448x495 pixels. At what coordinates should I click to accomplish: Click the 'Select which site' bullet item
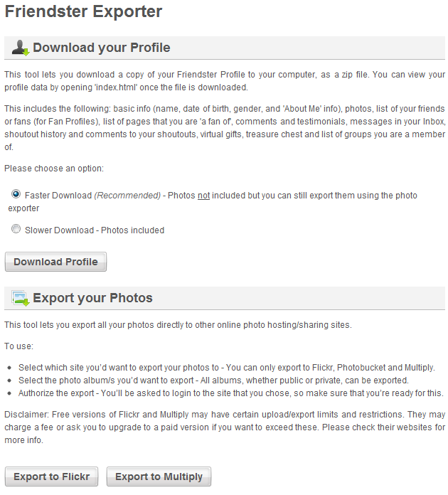tap(226, 368)
